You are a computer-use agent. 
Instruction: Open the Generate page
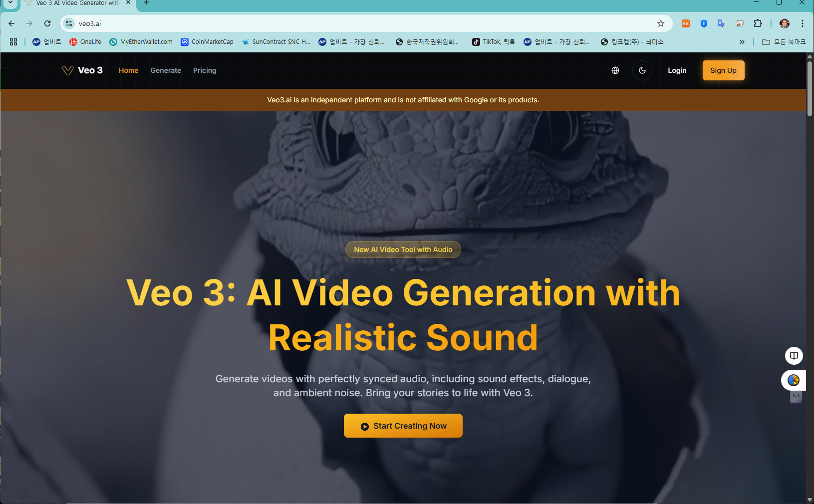pyautogui.click(x=166, y=70)
